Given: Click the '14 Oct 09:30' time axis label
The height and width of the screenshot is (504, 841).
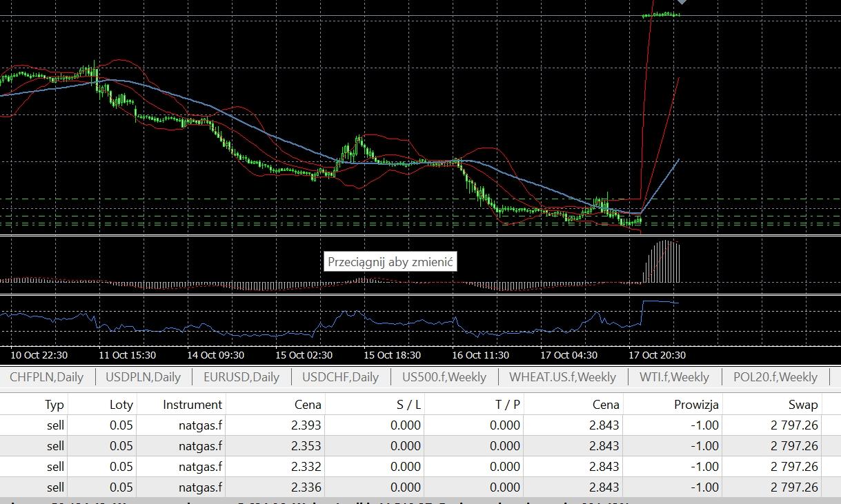Looking at the screenshot, I should [x=216, y=355].
